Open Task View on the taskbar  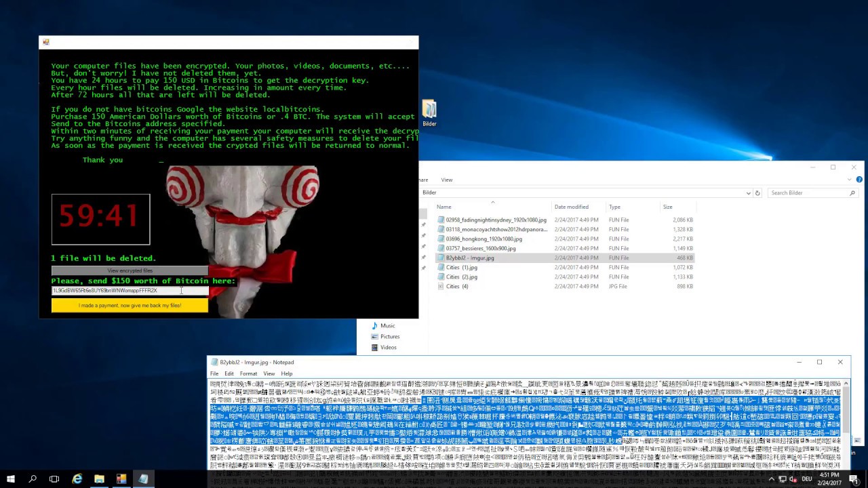click(x=54, y=479)
